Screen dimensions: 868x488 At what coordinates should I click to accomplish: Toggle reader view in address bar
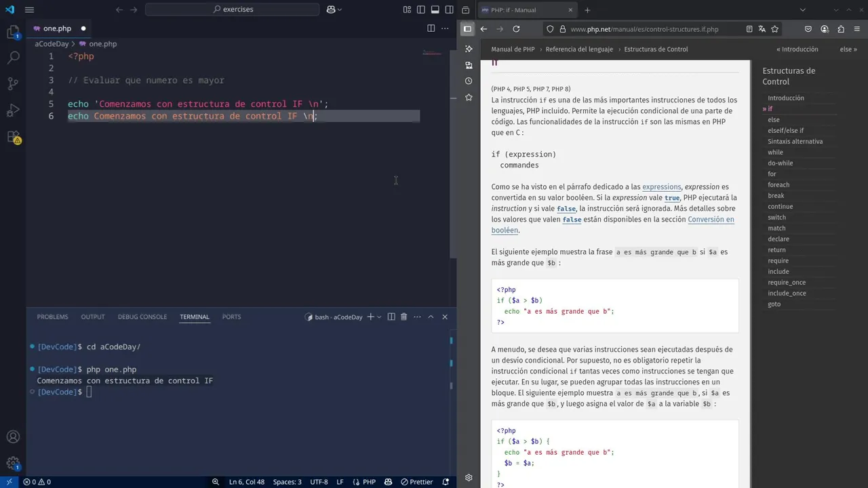coord(749,29)
